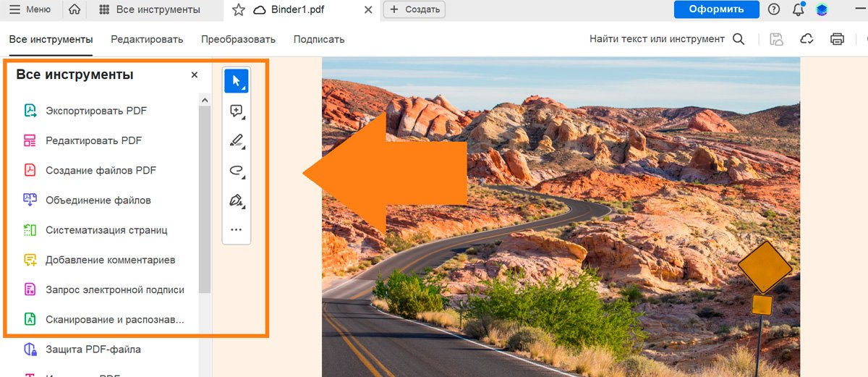
Task: Open Экспортировать PDF tool
Action: tap(96, 111)
